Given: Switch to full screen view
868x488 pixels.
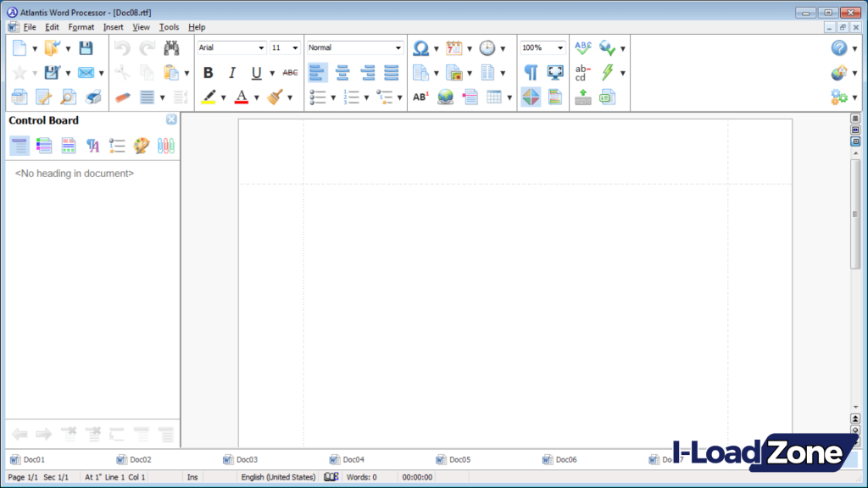Looking at the screenshot, I should coord(554,72).
